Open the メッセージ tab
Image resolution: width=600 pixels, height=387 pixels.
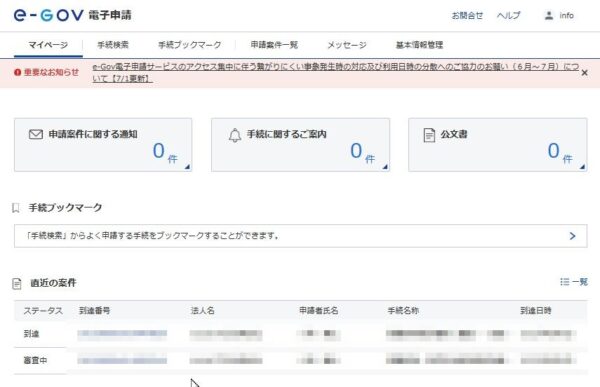point(347,45)
